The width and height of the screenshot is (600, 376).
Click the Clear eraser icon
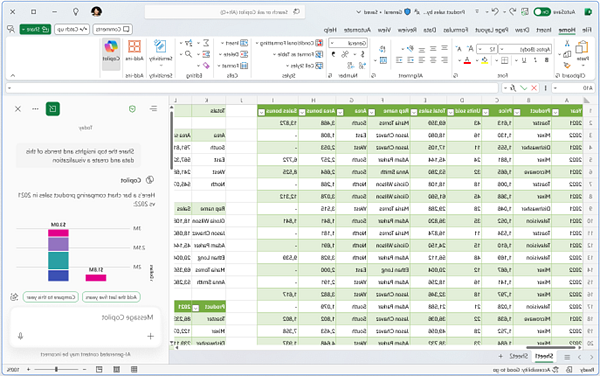point(206,65)
